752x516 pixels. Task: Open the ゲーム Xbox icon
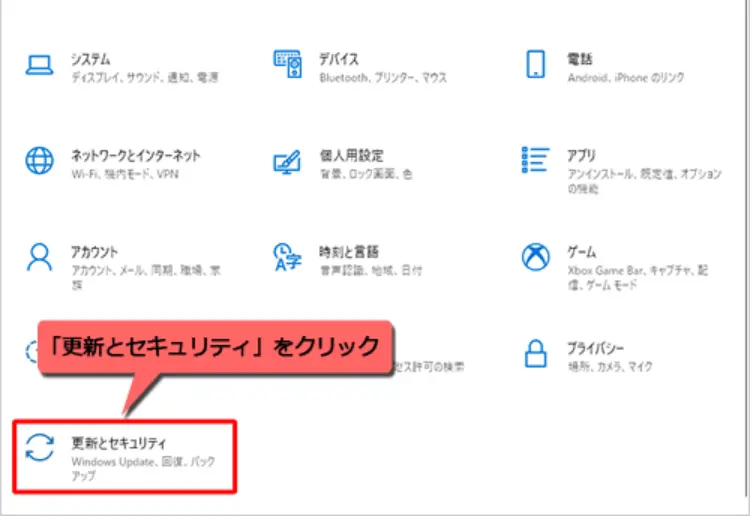pos(536,257)
